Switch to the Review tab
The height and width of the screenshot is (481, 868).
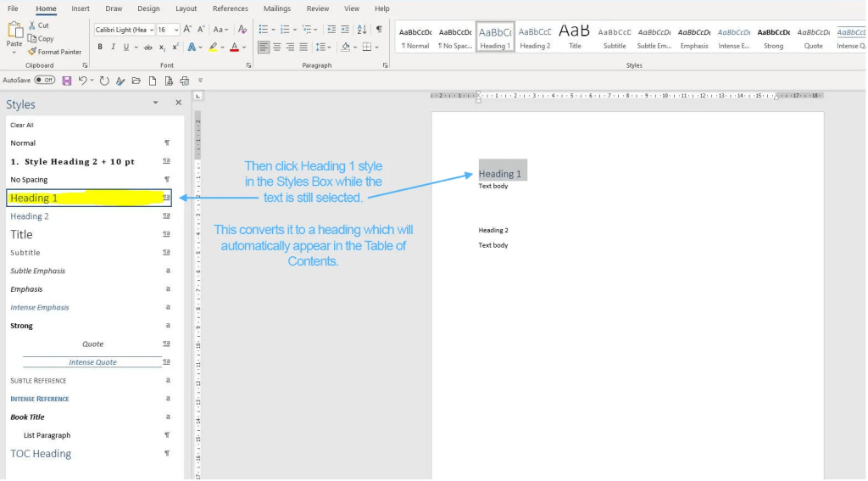(x=318, y=8)
